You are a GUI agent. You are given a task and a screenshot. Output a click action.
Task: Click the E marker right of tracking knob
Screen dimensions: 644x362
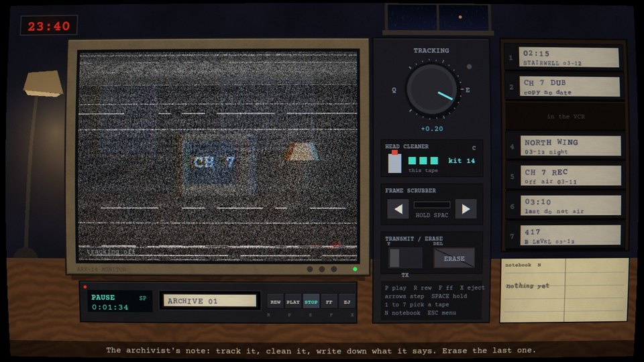click(468, 90)
